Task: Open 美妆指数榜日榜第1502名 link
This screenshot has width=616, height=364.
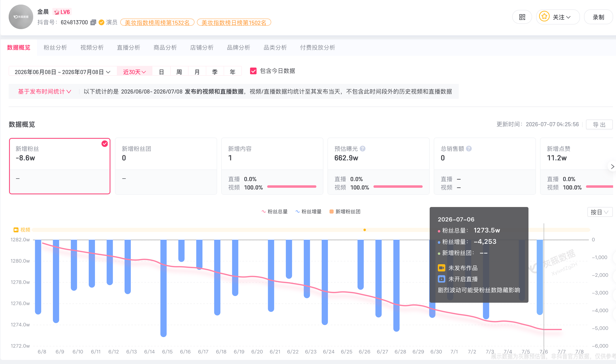Action: tap(234, 23)
